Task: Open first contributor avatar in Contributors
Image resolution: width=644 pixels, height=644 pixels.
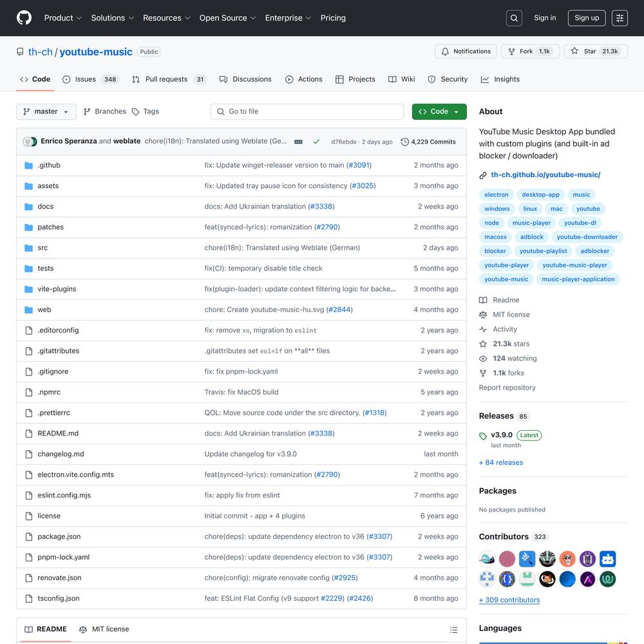Action: (487, 558)
